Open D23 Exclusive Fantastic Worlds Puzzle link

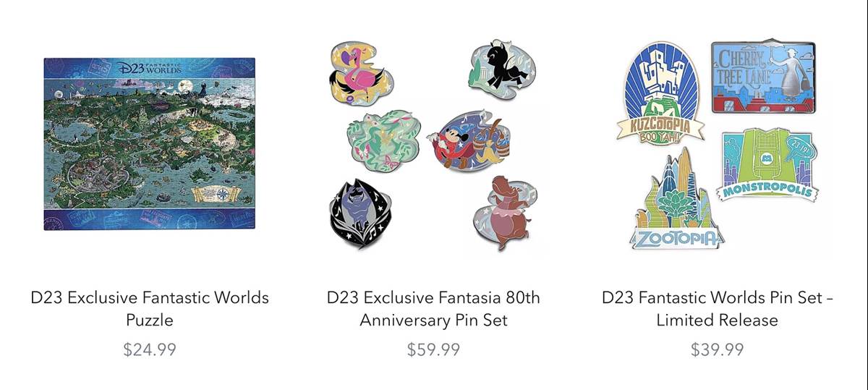(x=150, y=308)
